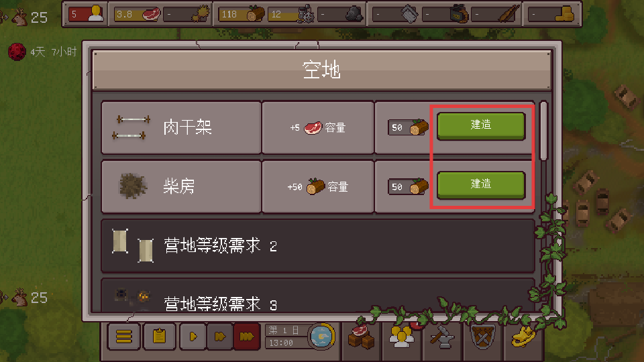Set game speed to normal play
The width and height of the screenshot is (644, 362).
pos(193,337)
